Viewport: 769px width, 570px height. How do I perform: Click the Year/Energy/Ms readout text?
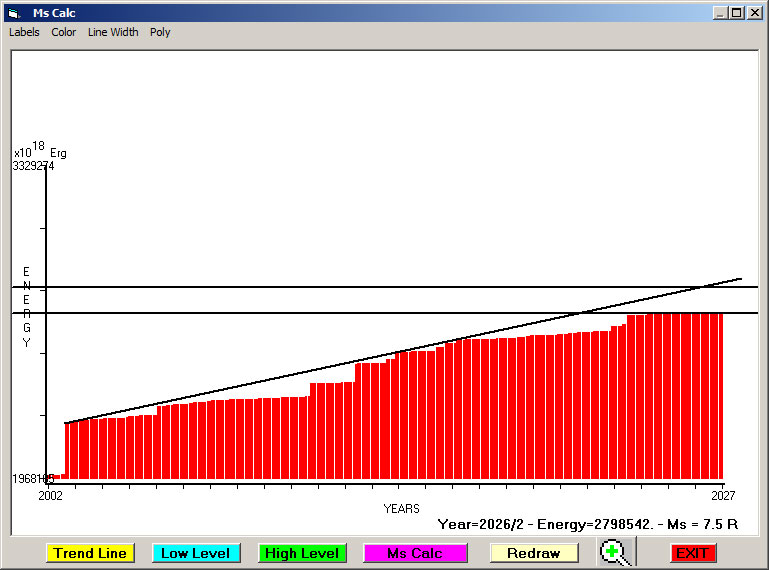point(588,523)
